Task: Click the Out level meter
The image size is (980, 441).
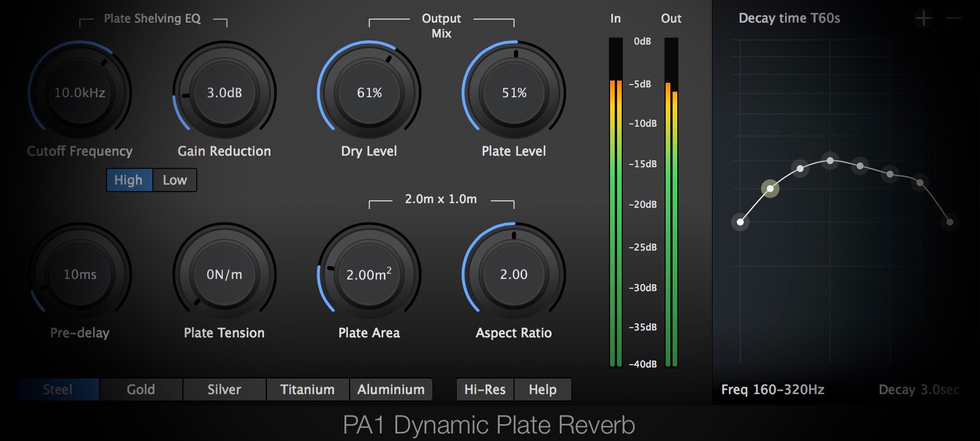Action: [671, 203]
